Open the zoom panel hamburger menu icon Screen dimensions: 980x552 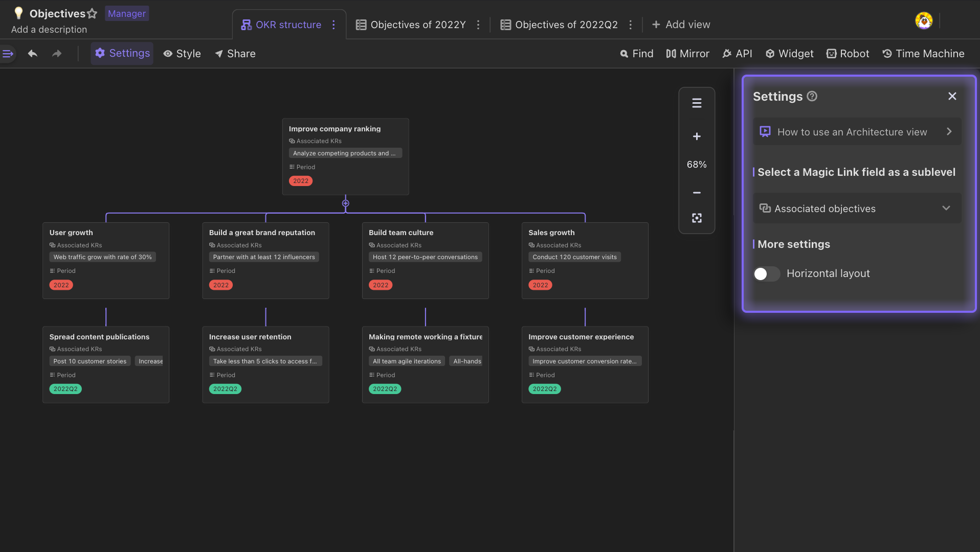coord(697,103)
